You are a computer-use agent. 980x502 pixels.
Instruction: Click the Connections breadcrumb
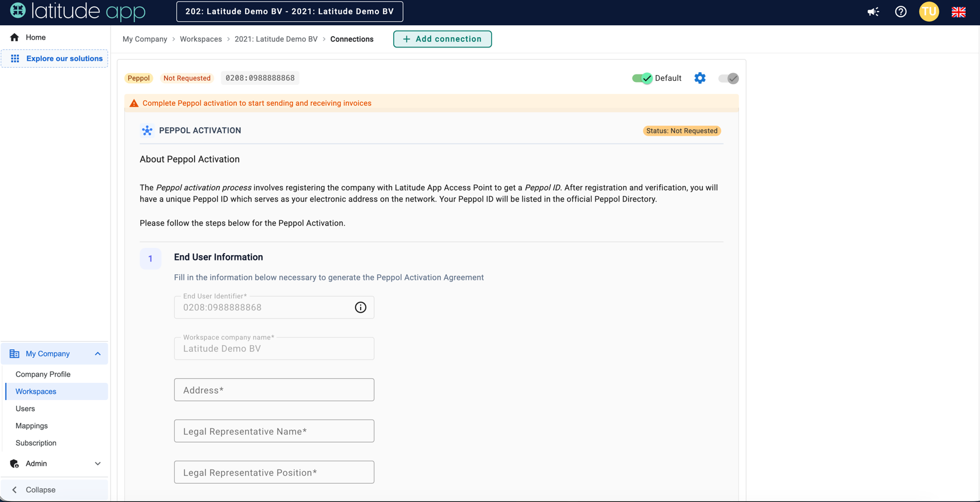pos(352,39)
